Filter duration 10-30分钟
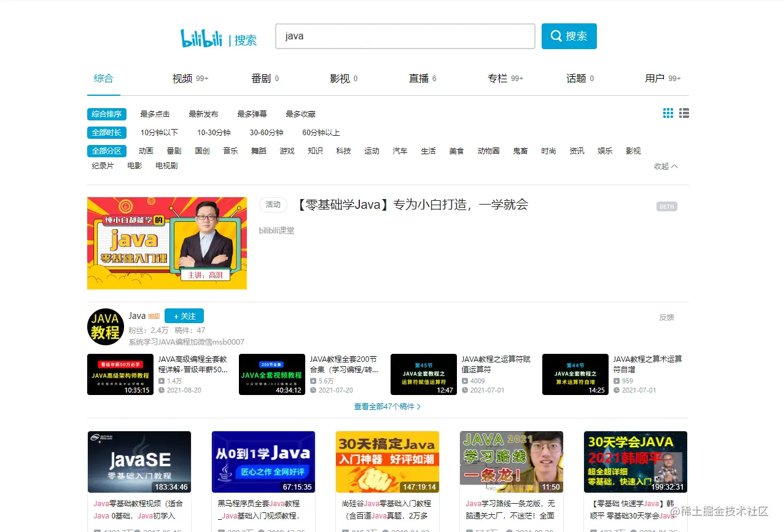The image size is (783, 532). coord(214,133)
